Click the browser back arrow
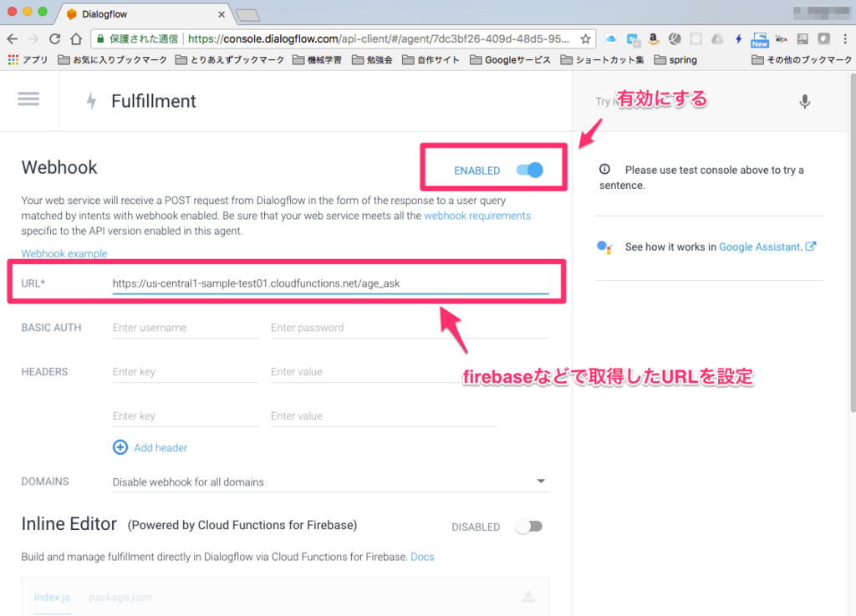The height and width of the screenshot is (616, 856). click(12, 38)
